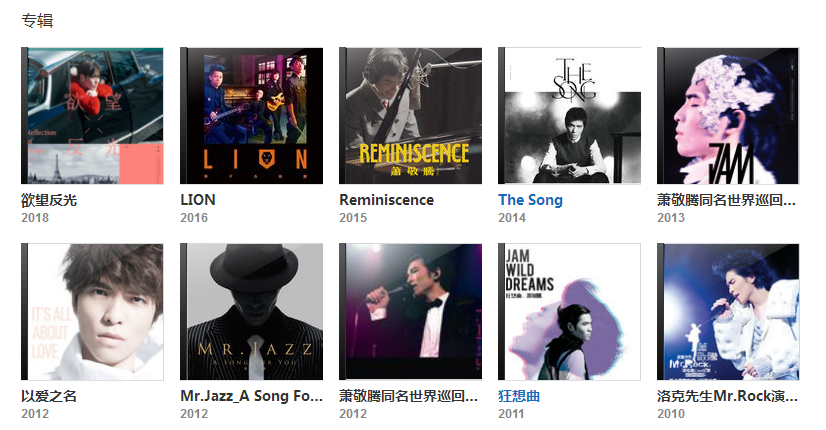The width and height of the screenshot is (826, 430).
Task: Click the blue The Song title
Action: pos(530,200)
